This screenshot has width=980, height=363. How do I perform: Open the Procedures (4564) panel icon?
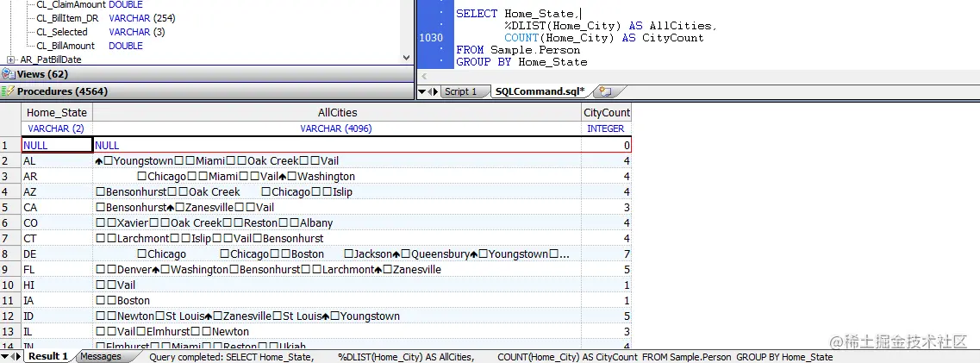click(x=8, y=91)
